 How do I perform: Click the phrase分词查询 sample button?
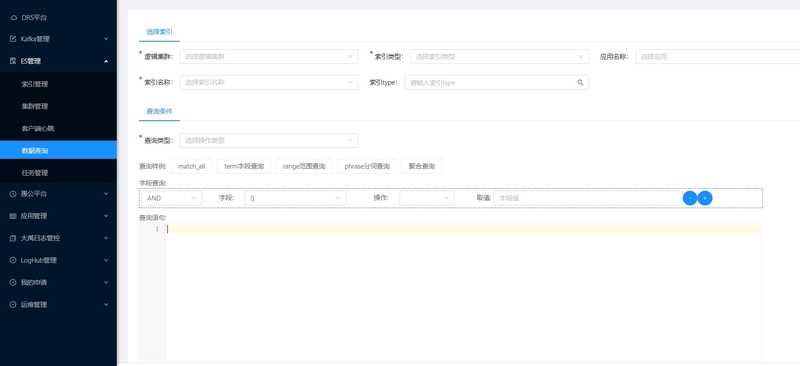367,166
